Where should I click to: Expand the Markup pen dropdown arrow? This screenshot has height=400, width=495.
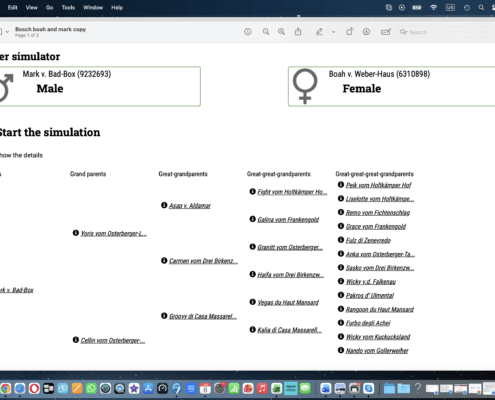[x=333, y=32]
